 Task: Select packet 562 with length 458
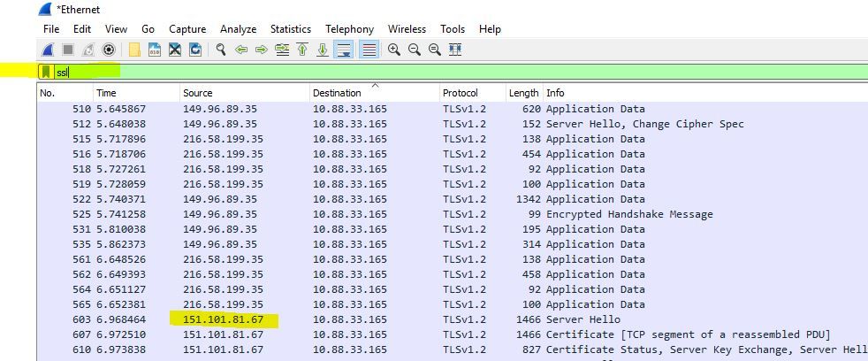point(453,274)
